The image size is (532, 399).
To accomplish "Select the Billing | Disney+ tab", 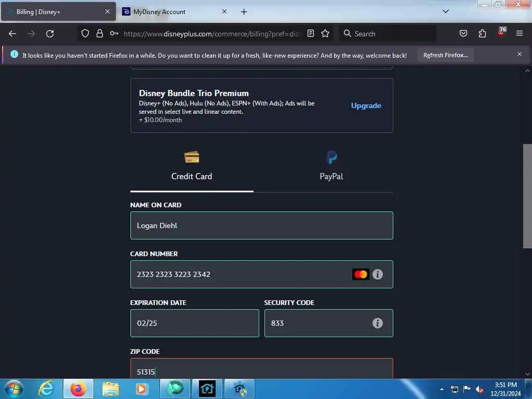I will (x=59, y=12).
